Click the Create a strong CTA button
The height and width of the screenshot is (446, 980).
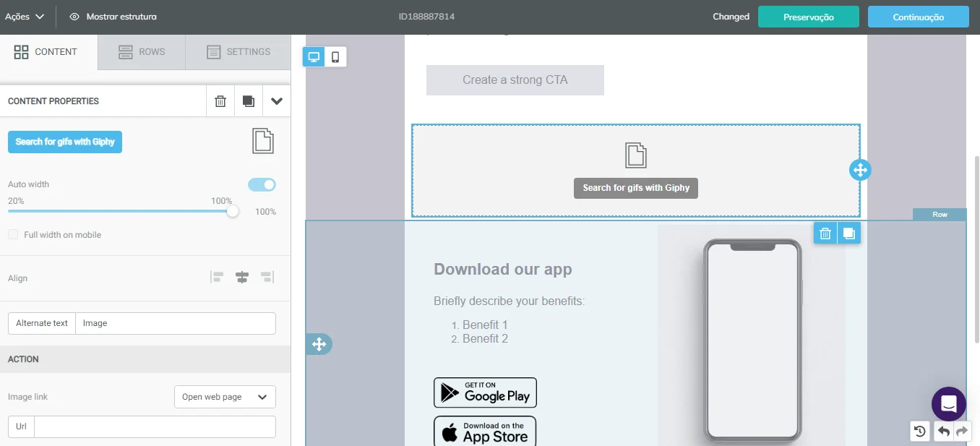515,80
